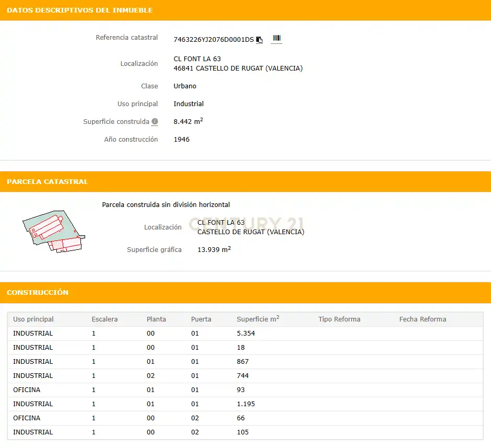The image size is (491, 448).
Task: Click the surface cell 93
Action: [x=241, y=390]
